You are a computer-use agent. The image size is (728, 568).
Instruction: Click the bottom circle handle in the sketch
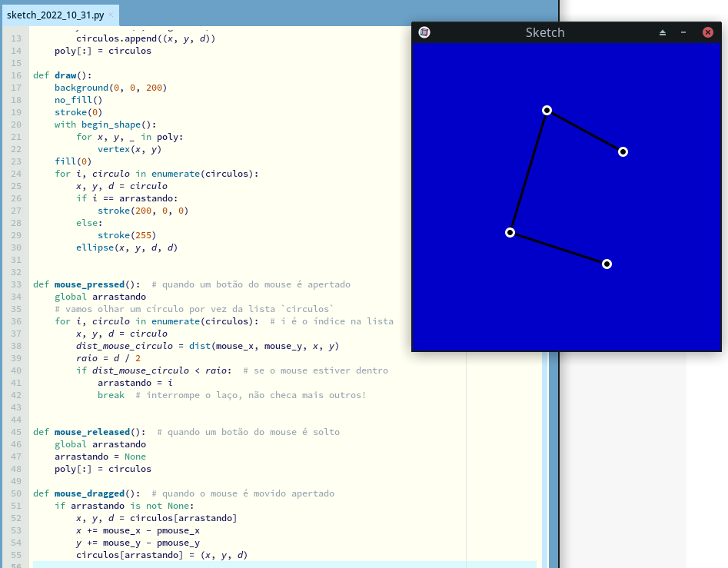pos(607,264)
